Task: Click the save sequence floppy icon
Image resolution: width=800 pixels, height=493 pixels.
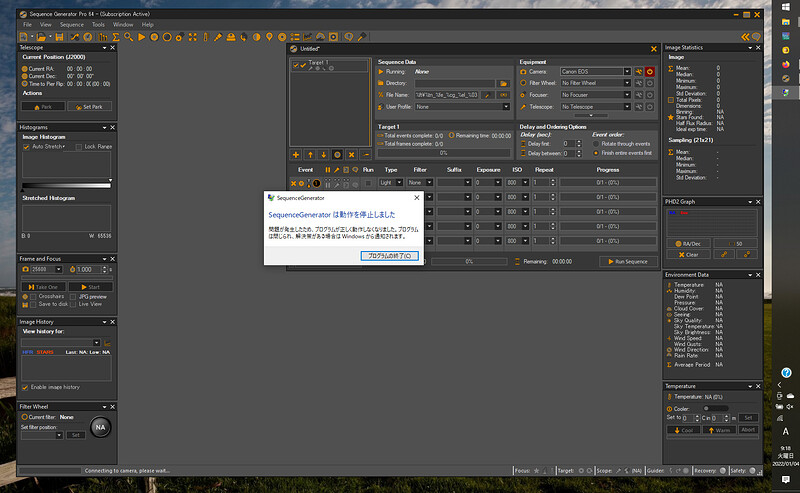Action: (x=59, y=37)
